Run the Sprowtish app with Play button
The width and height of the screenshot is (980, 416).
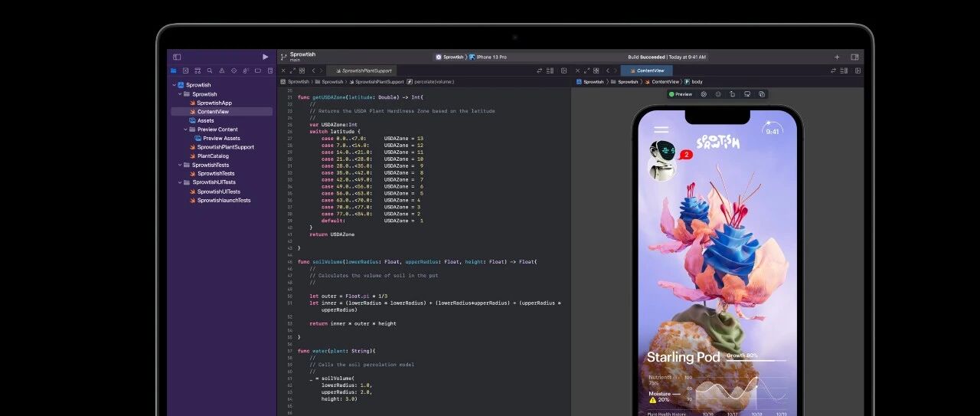click(266, 57)
